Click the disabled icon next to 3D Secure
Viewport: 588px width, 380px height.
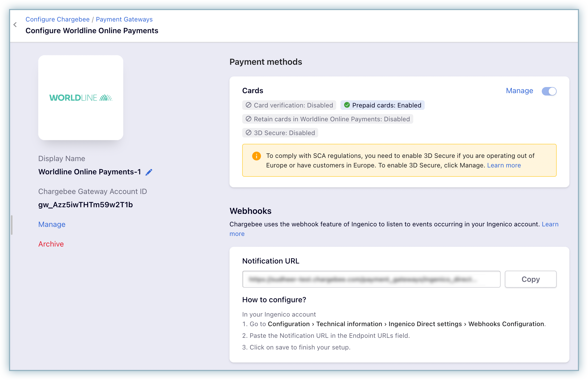click(249, 133)
